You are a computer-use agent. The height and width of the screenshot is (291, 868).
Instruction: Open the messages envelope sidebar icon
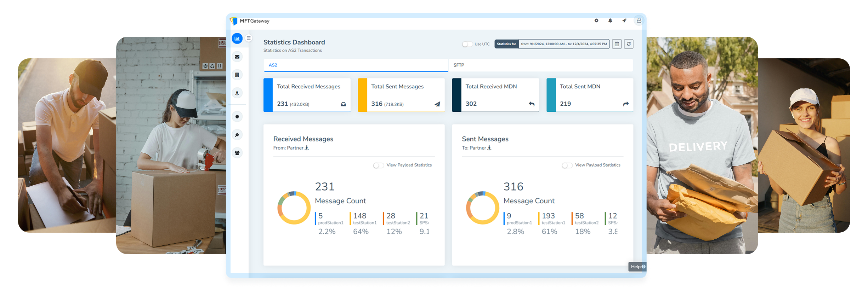pyautogui.click(x=237, y=57)
